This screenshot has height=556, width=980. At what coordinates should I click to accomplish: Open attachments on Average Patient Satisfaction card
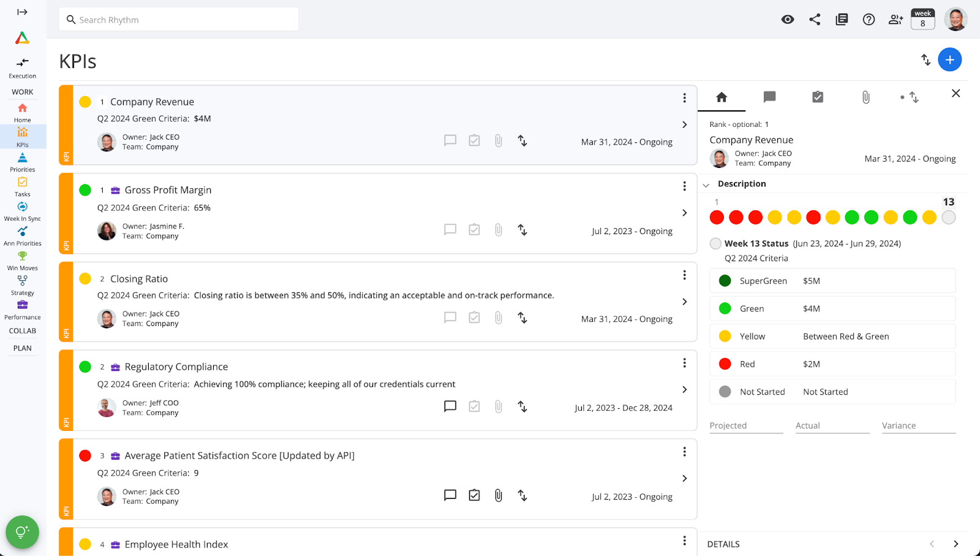499,495
